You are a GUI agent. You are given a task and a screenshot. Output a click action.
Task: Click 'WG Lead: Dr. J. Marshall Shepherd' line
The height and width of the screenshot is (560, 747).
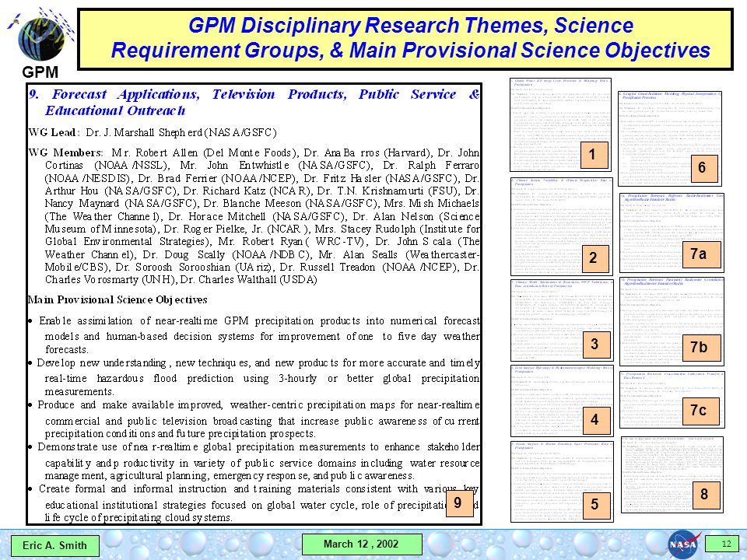coord(153,132)
